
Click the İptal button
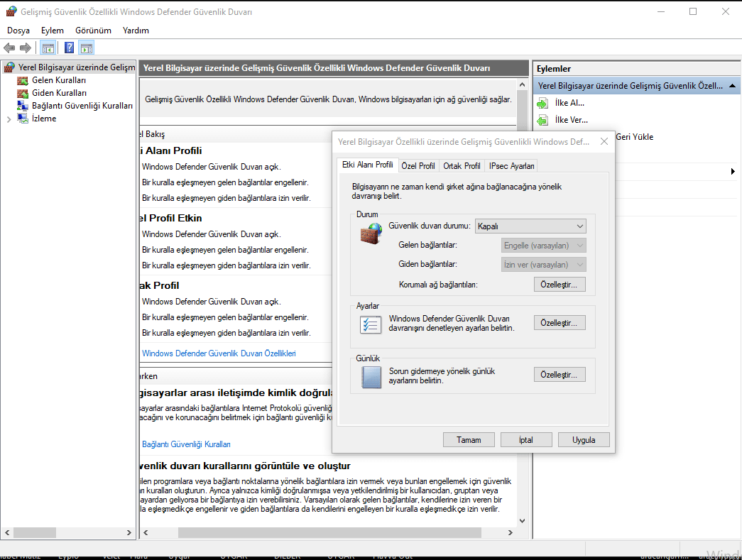tap(526, 439)
